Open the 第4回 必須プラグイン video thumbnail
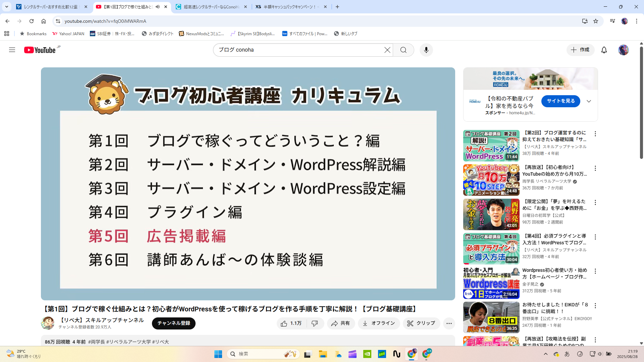 click(491, 248)
